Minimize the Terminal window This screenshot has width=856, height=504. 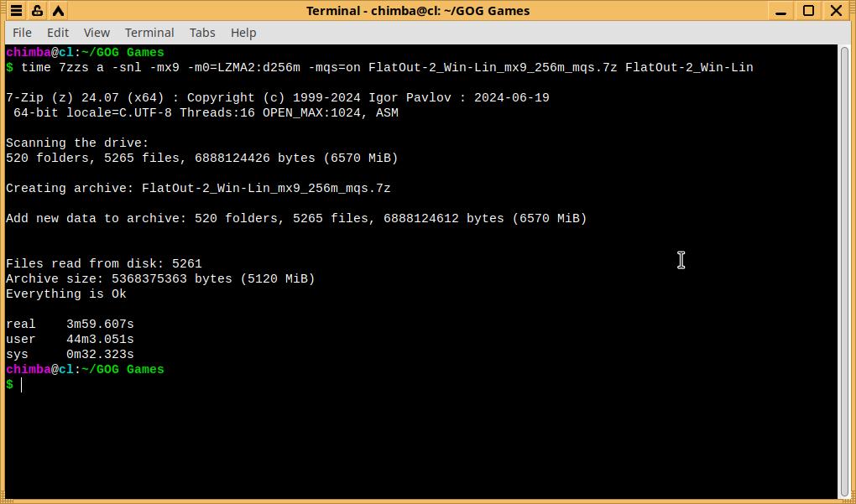point(781,10)
